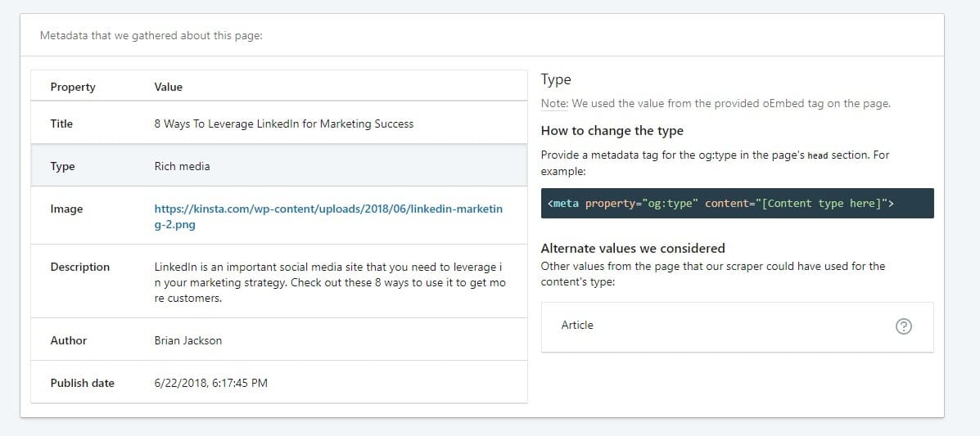Image resolution: width=980 pixels, height=436 pixels.
Task: Click the Value column header
Action: point(169,87)
